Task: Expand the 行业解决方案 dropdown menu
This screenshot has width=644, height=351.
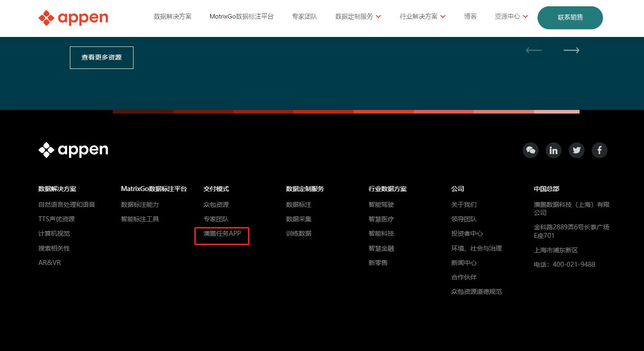Action: click(x=422, y=16)
